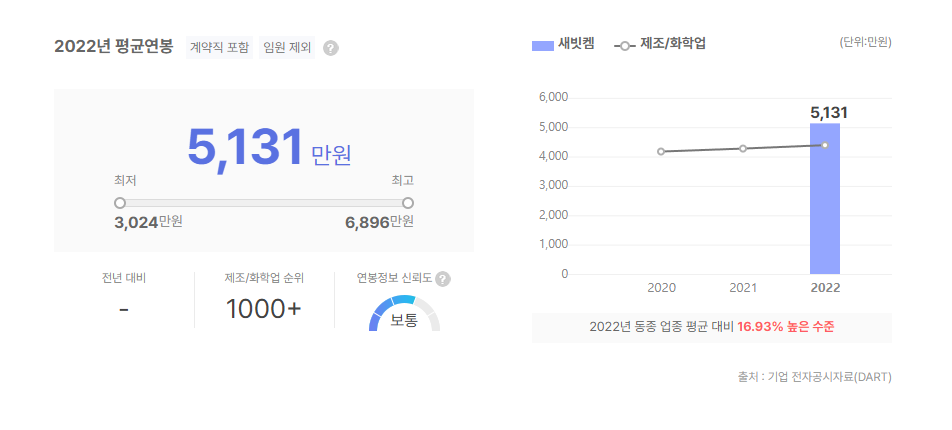Click the 6,896만원 maximum value
This screenshot has height=430, width=952.
click(x=379, y=222)
